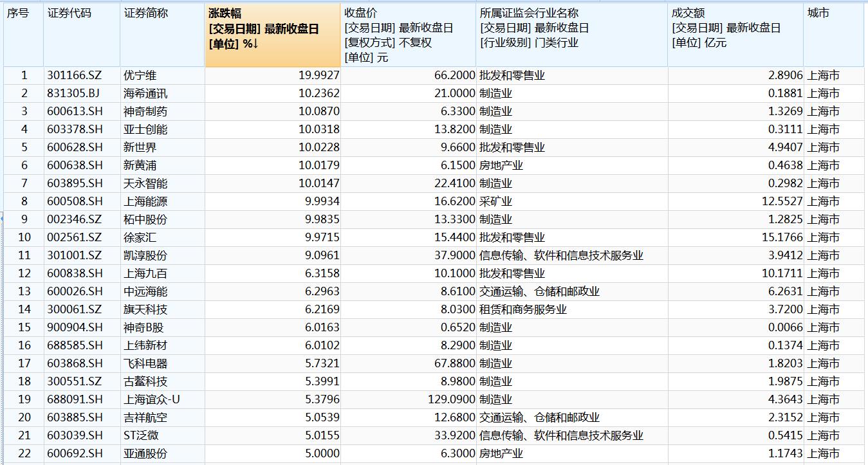Select the 旗天科技 stock name
The image size is (868, 465).
145,309
